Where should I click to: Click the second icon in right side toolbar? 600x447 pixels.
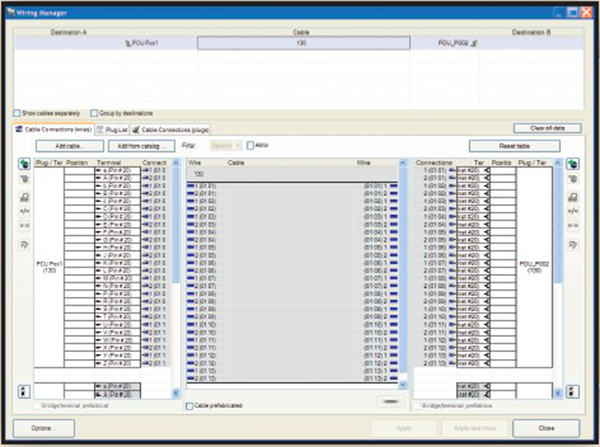pos(572,180)
